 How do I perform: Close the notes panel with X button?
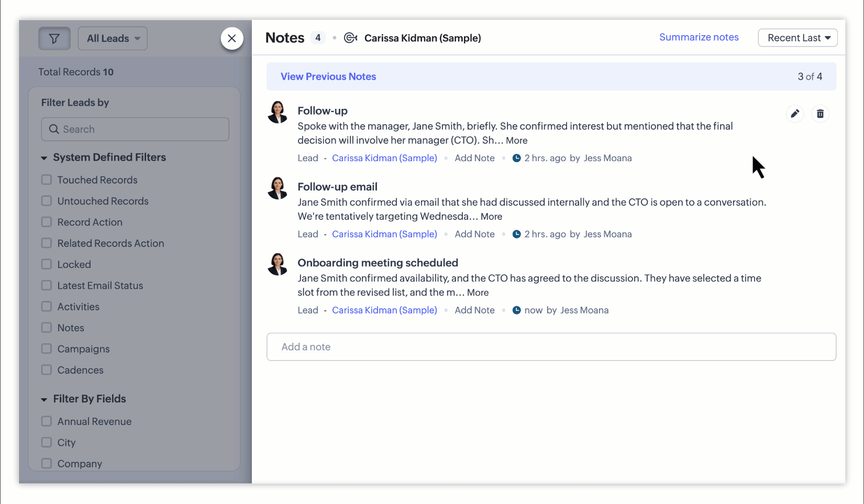[232, 39]
